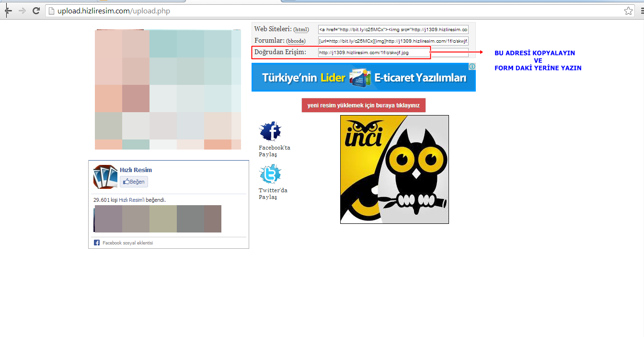Reload the page with the refresh icon
This screenshot has width=644, height=337.
36,11
